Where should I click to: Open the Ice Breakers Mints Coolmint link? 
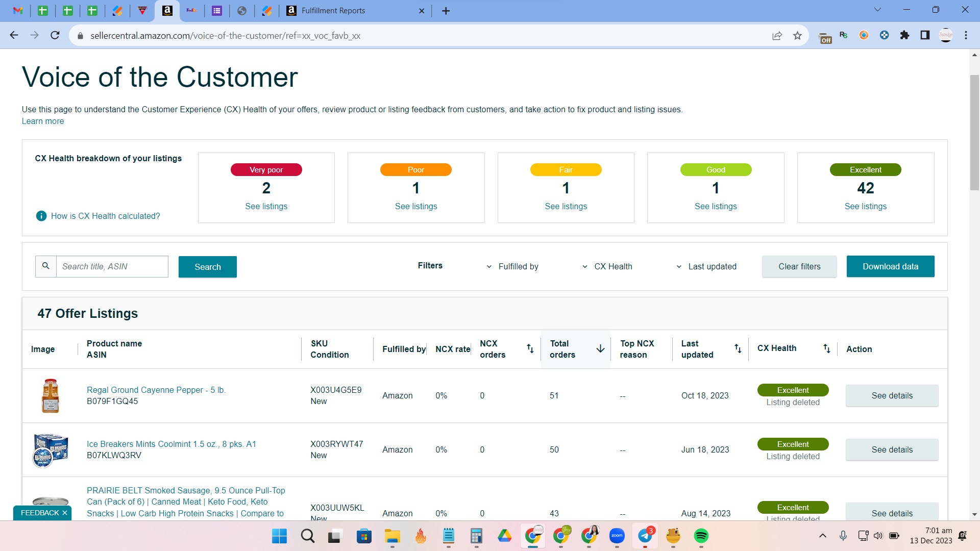(x=171, y=444)
